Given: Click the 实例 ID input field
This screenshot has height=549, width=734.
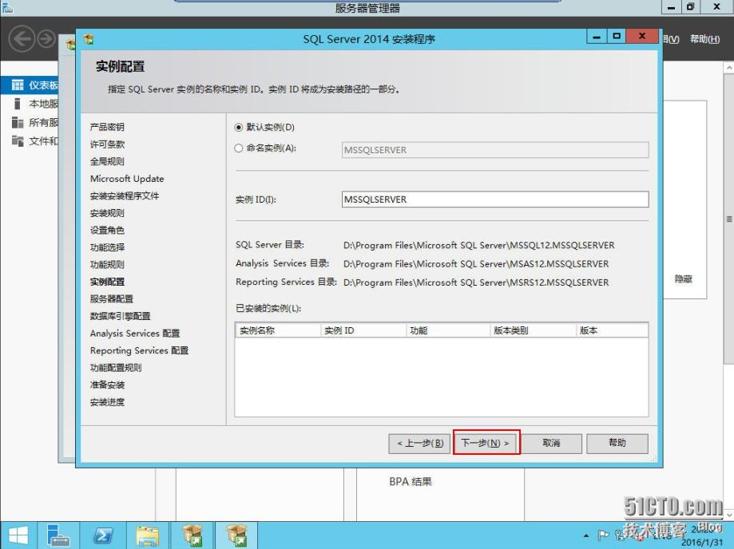Looking at the screenshot, I should (495, 199).
